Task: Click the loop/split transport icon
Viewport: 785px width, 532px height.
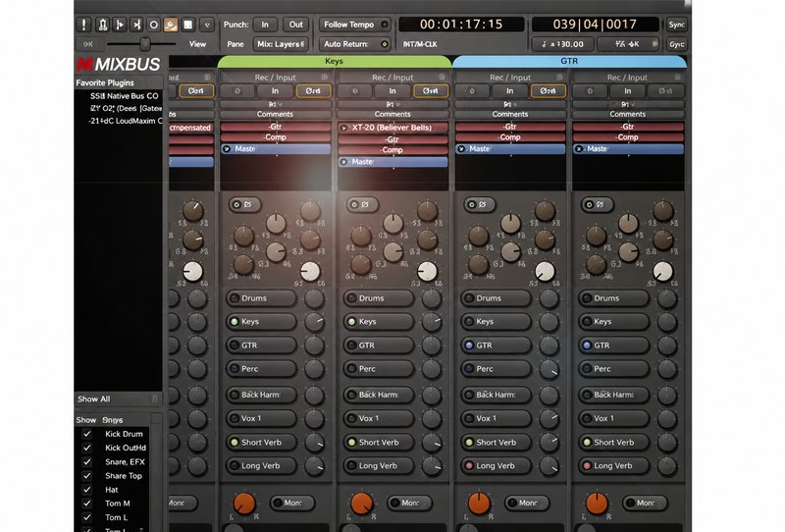Action: [136, 25]
